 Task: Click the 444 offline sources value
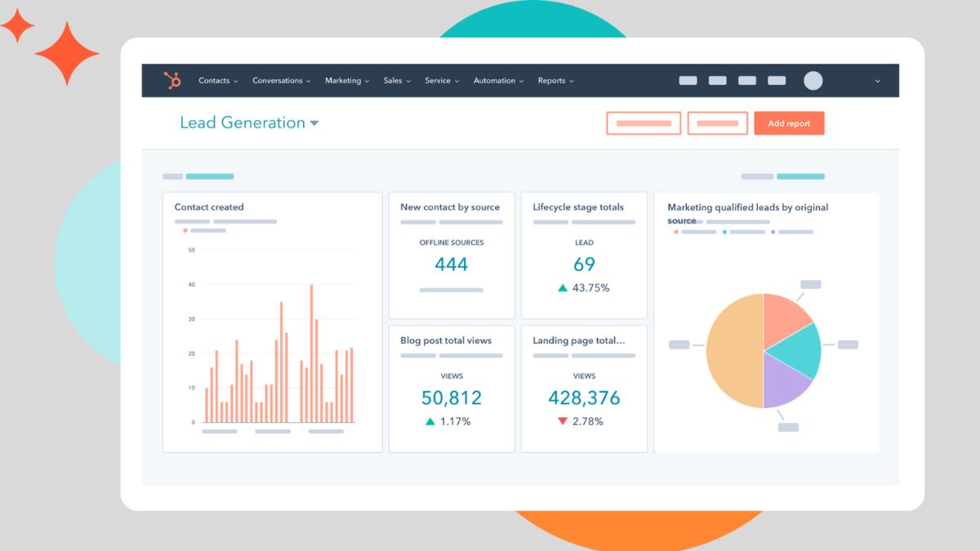pyautogui.click(x=451, y=264)
